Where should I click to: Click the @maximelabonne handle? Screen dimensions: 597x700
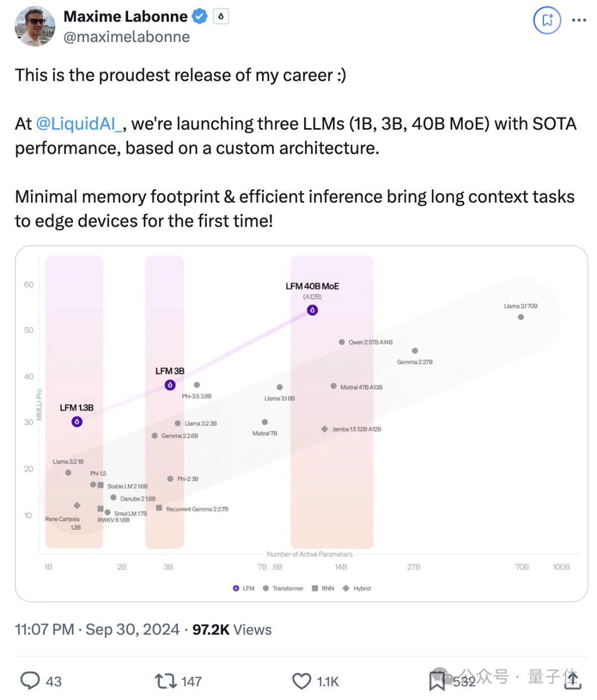pyautogui.click(x=127, y=37)
